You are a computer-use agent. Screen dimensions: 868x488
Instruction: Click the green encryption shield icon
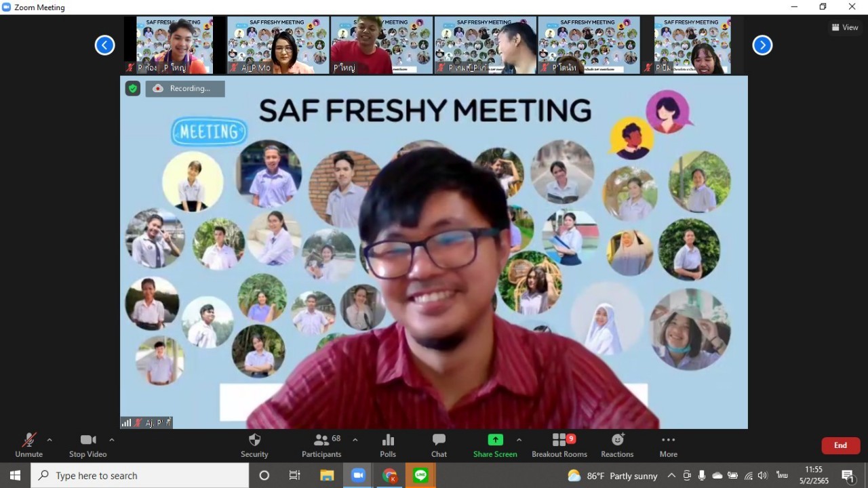(x=133, y=88)
